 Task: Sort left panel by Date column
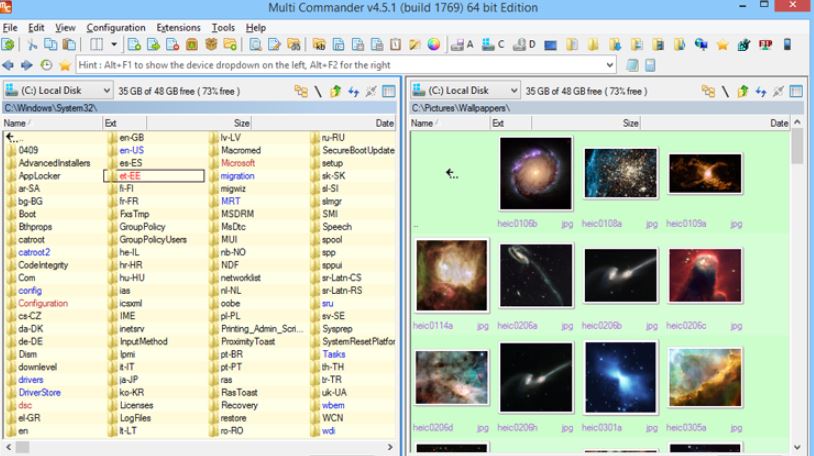pyautogui.click(x=324, y=123)
